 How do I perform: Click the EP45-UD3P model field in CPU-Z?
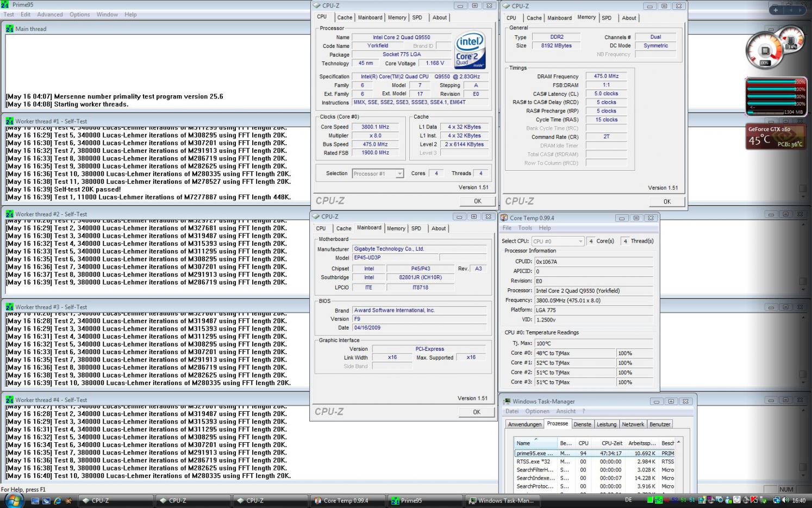pyautogui.click(x=395, y=258)
